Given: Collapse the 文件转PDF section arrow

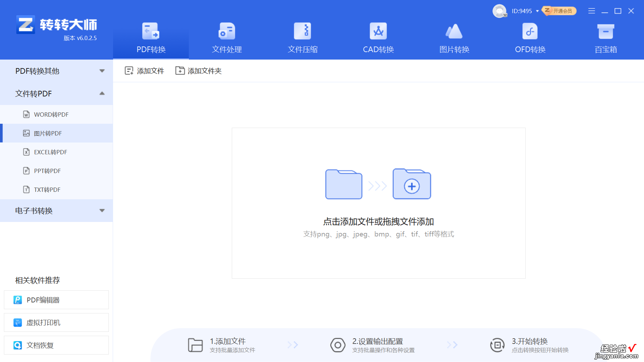Looking at the screenshot, I should 102,93.
